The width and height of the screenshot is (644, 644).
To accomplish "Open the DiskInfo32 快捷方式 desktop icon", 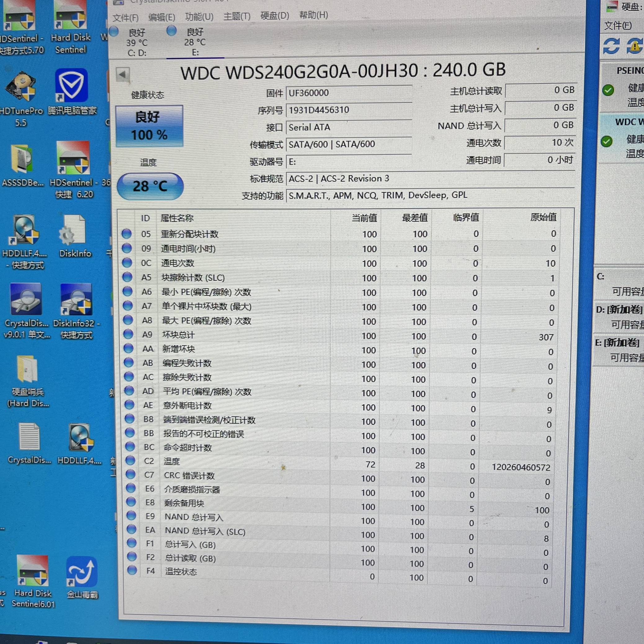I will pos(77,311).
